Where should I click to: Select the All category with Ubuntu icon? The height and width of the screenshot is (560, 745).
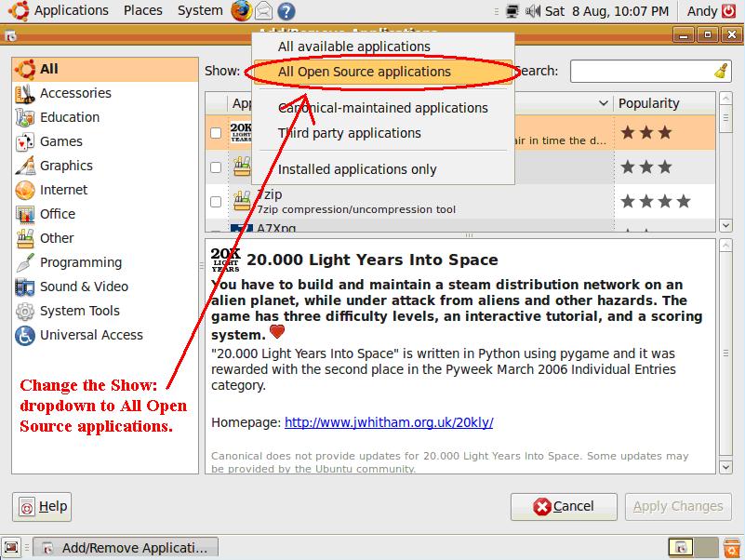(x=105, y=70)
